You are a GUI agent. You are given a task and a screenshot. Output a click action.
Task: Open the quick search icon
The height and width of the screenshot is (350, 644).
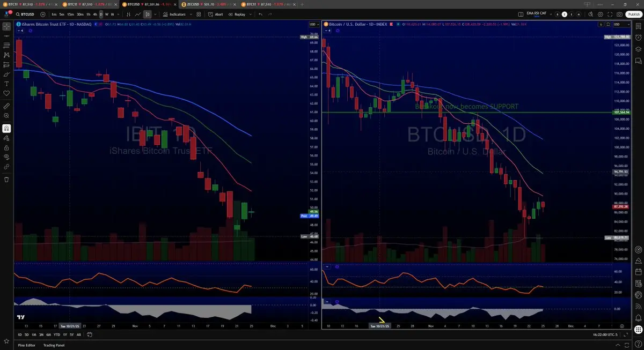(590, 14)
